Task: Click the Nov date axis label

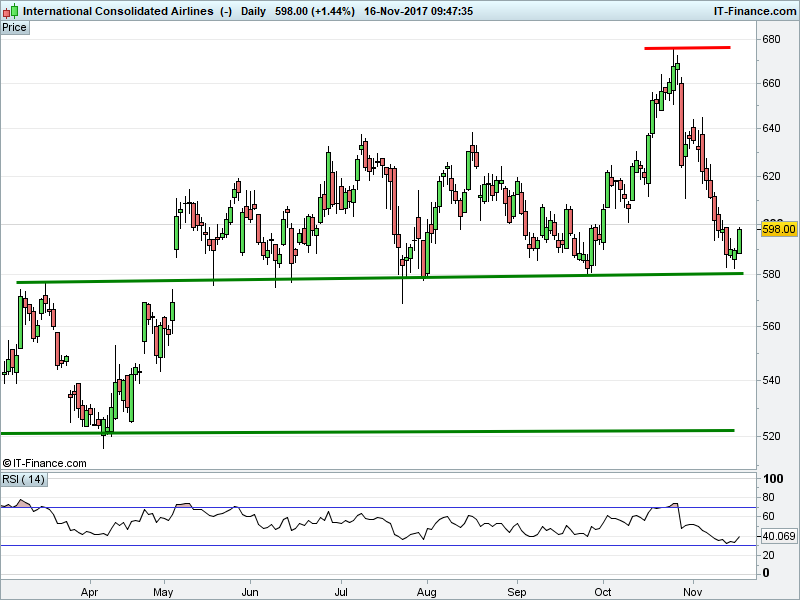Action: point(693,592)
